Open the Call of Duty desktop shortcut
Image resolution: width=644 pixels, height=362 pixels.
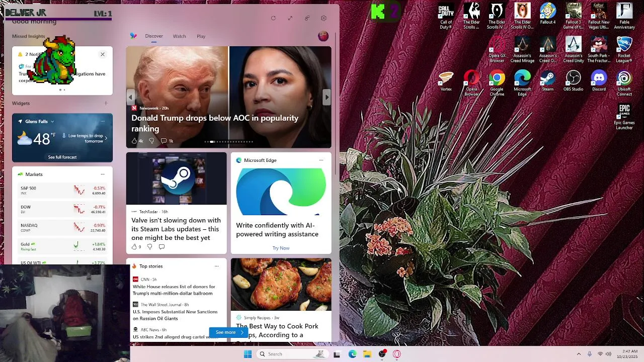(x=446, y=16)
